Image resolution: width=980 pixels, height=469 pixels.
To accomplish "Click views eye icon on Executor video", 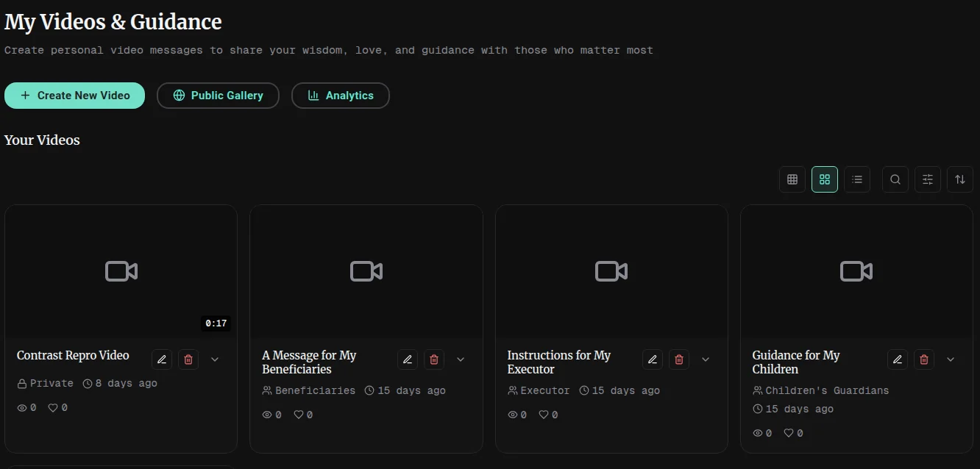I will 513,415.
